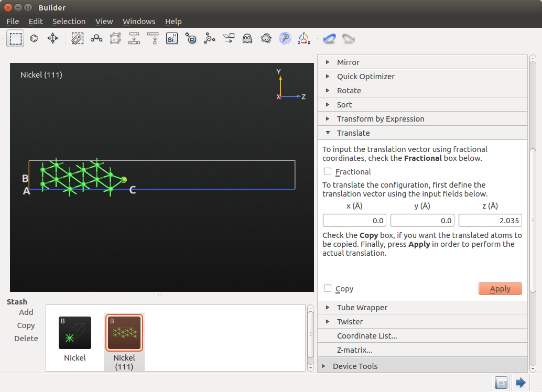Activate the move atoms tool
The width and height of the screenshot is (542, 392).
coord(52,38)
